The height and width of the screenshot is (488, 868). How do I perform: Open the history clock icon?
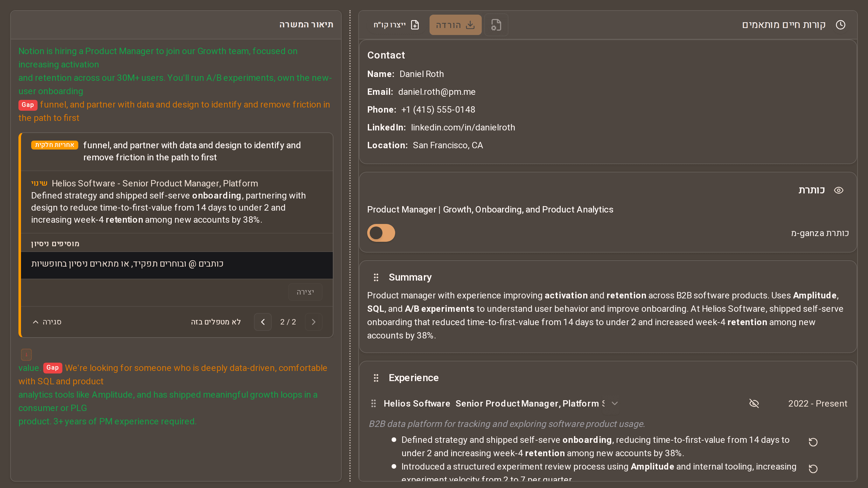tap(840, 24)
